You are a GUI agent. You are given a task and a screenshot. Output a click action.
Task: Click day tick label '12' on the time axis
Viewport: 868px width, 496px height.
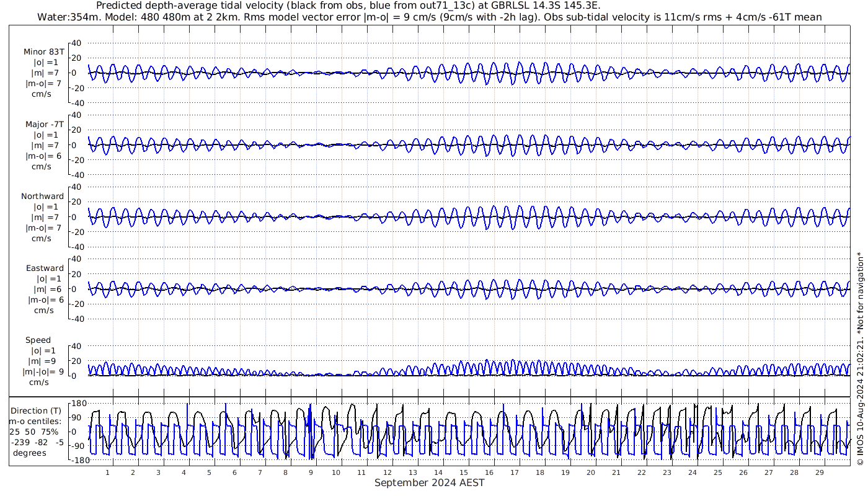pyautogui.click(x=387, y=472)
